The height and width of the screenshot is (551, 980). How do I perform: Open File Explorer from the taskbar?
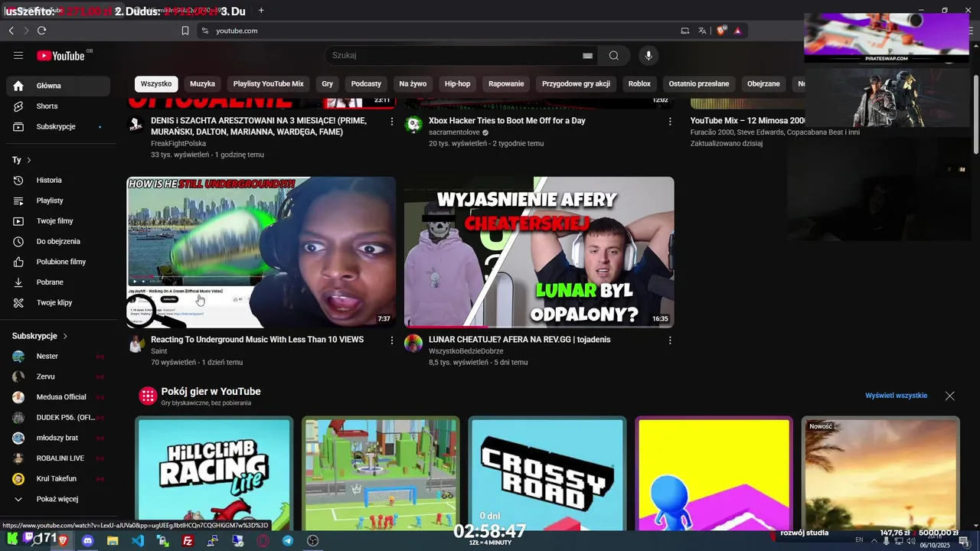pos(113,540)
